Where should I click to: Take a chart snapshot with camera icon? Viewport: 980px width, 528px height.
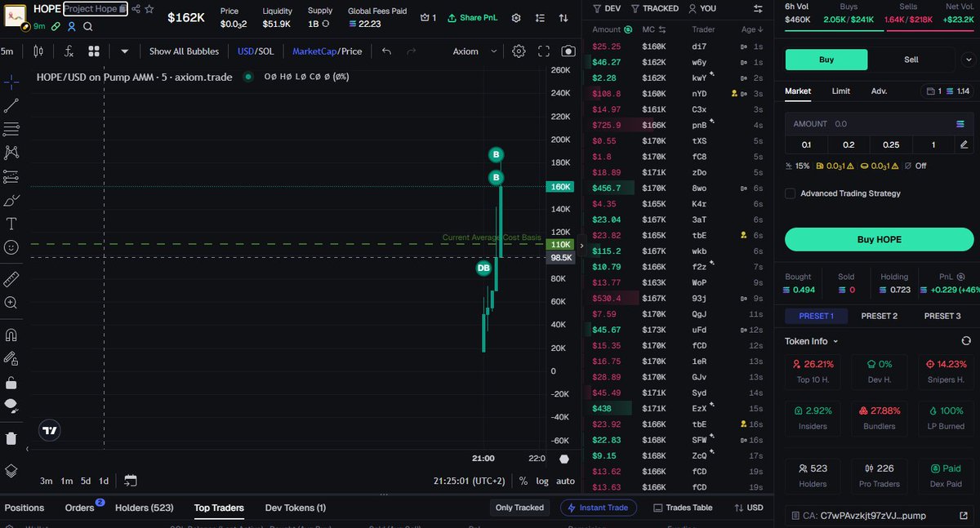tap(568, 51)
